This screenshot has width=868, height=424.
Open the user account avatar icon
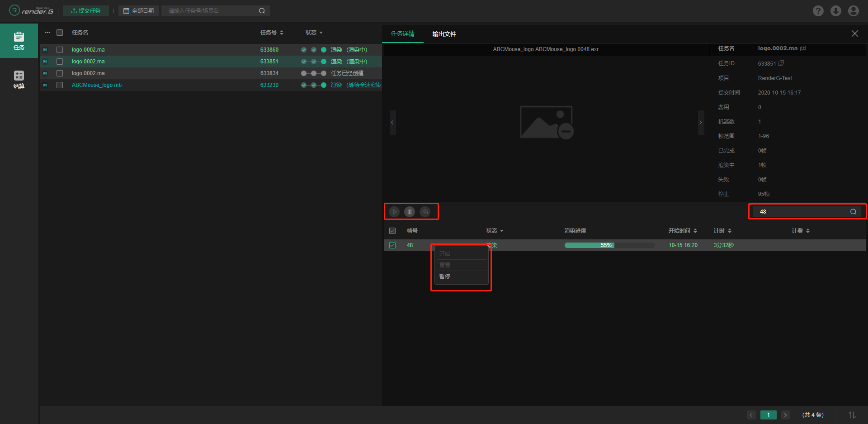pos(854,11)
